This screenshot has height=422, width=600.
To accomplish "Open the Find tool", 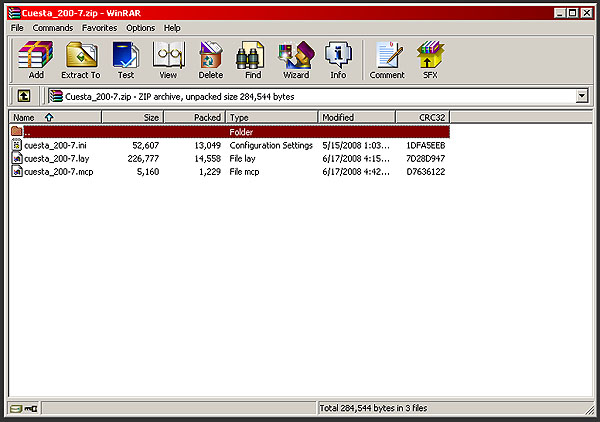I will tap(253, 60).
